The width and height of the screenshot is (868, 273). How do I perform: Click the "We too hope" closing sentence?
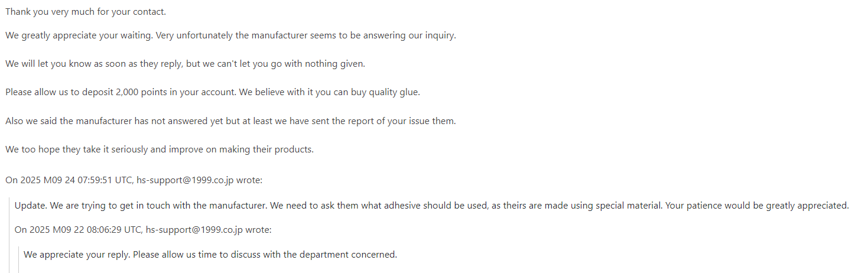160,149
